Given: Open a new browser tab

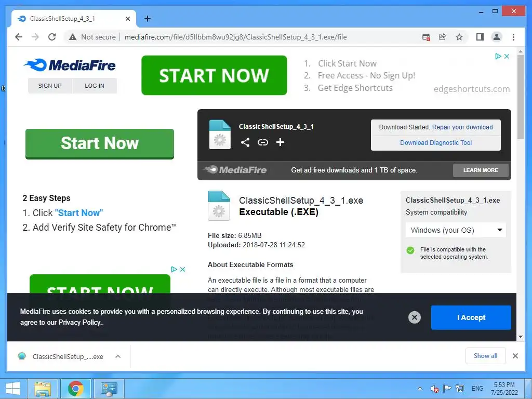Looking at the screenshot, I should click(147, 19).
